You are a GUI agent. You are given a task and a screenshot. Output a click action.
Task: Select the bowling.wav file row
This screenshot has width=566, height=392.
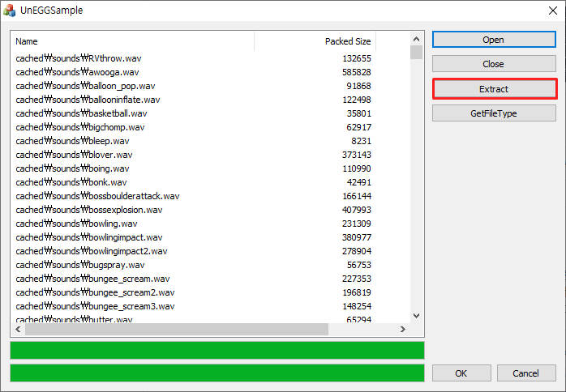[193, 224]
